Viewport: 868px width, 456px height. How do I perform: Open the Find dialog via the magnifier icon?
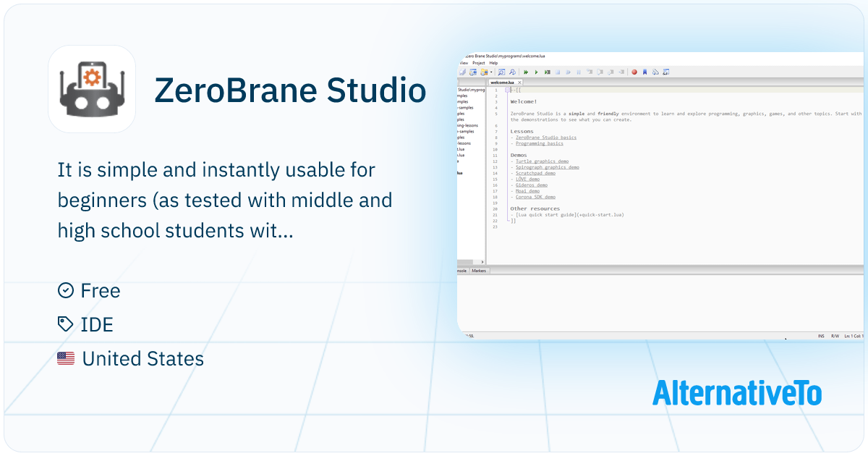501,71
